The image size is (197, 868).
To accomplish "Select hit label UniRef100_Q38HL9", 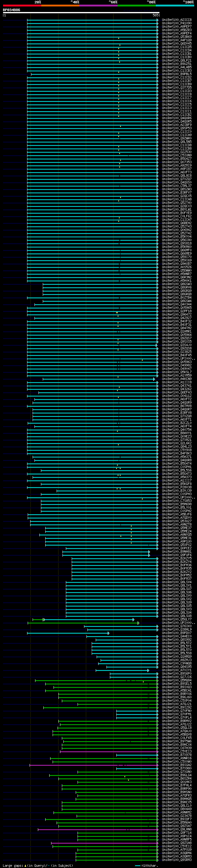I will pyautogui.click(x=177, y=629).
